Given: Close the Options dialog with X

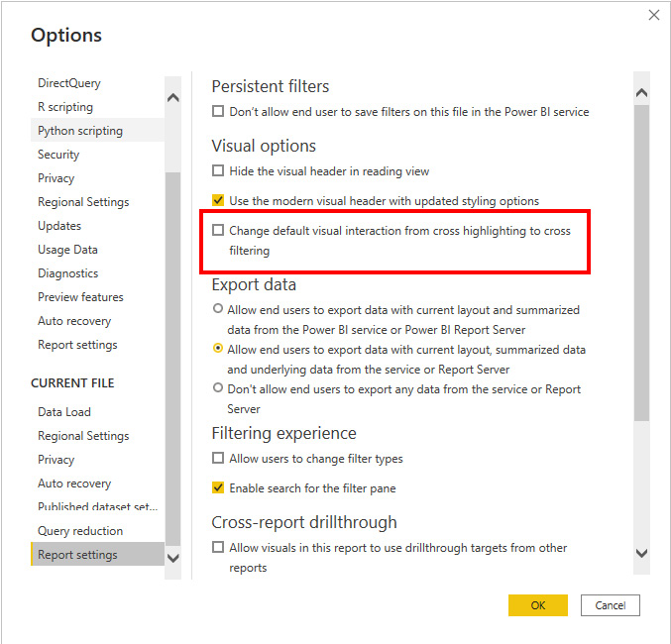Looking at the screenshot, I should pyautogui.click(x=653, y=15).
